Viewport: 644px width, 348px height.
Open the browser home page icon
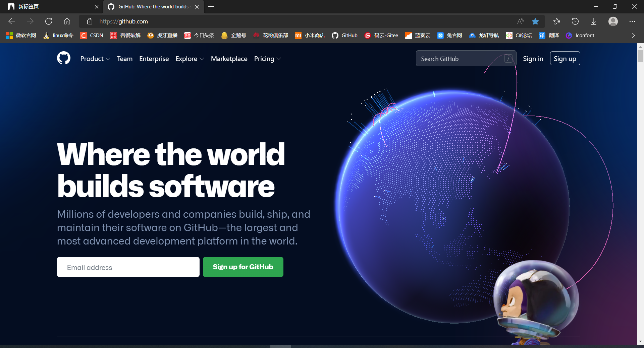pos(67,21)
